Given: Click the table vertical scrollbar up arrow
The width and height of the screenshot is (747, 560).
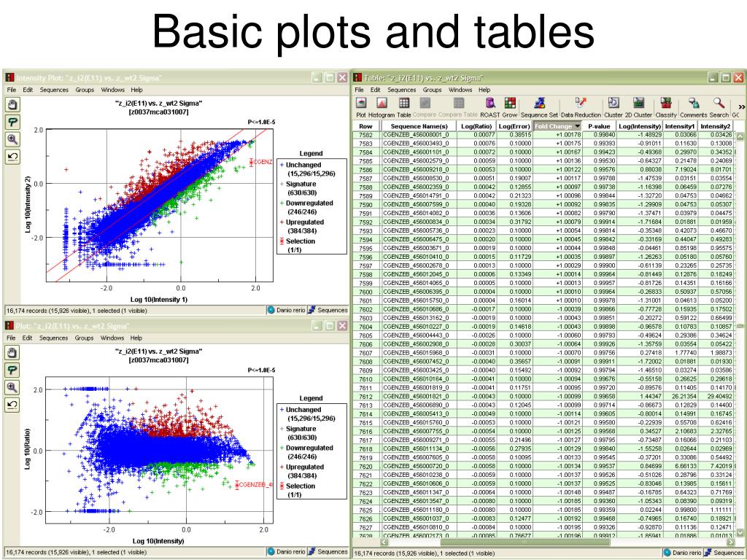Looking at the screenshot, I should tap(740, 136).
